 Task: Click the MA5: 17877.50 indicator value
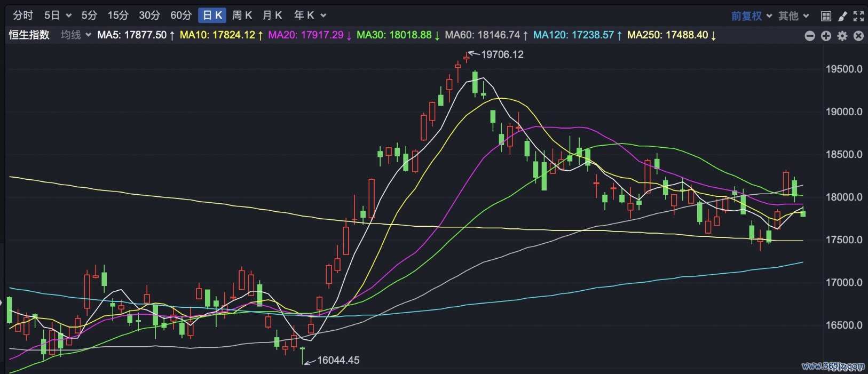tap(136, 35)
